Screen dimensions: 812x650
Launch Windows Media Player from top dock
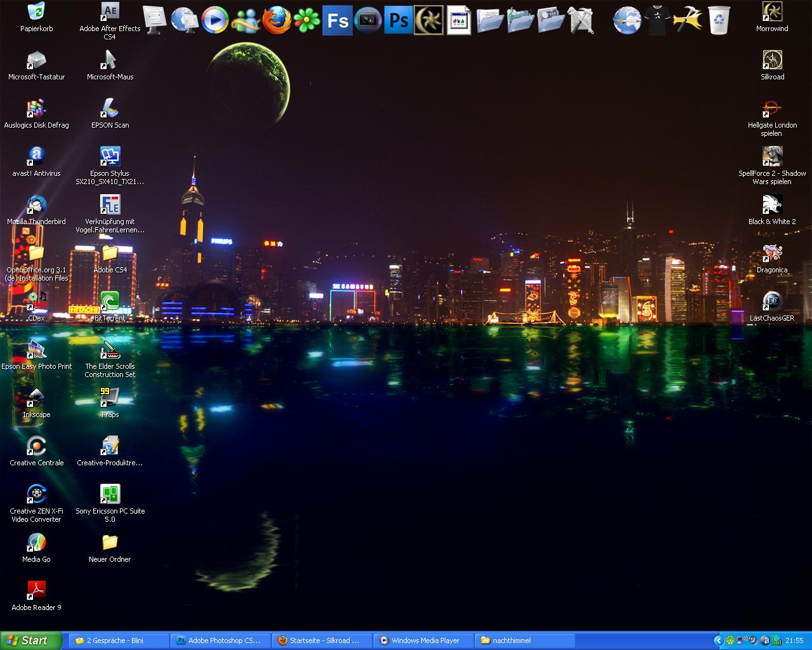[215, 20]
